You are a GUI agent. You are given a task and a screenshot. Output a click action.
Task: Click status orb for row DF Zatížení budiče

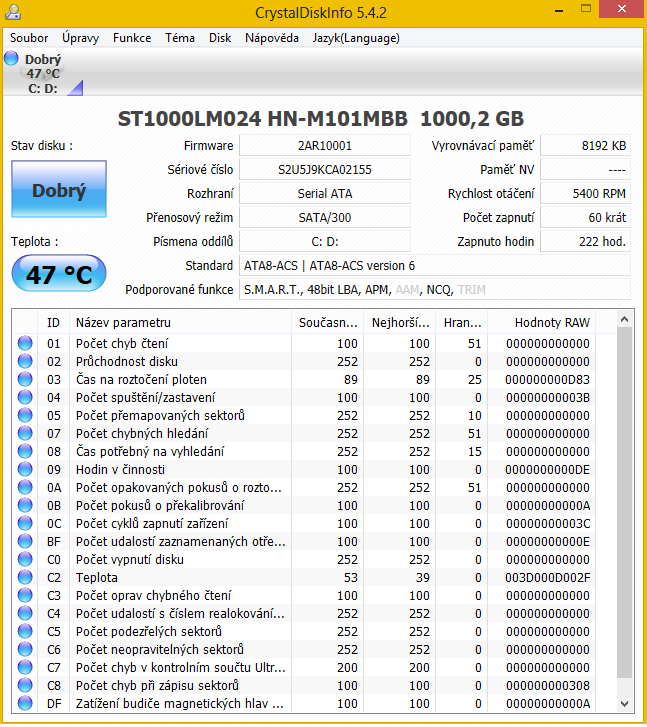[x=25, y=703]
